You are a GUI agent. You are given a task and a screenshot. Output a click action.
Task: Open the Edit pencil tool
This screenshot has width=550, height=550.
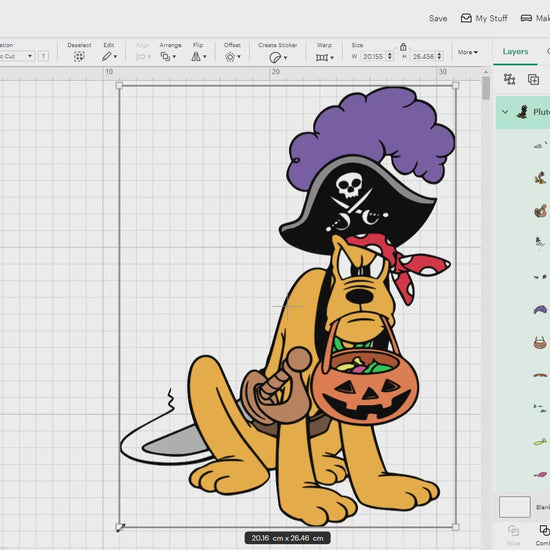coord(107,56)
